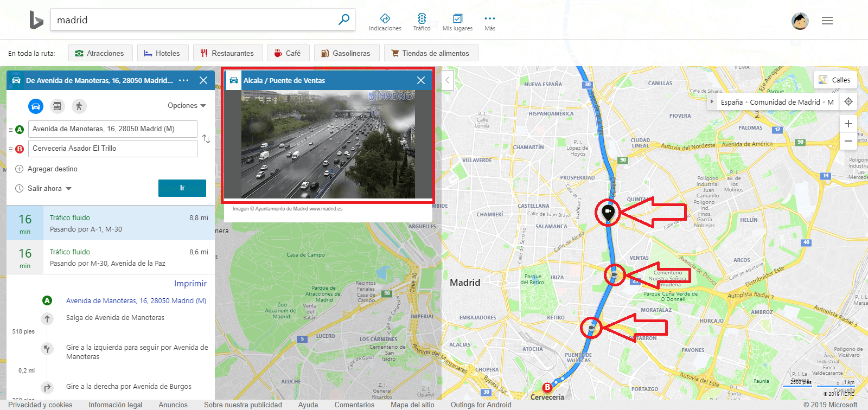Locate me on map
Viewport: 868px width, 410px height.
848,102
